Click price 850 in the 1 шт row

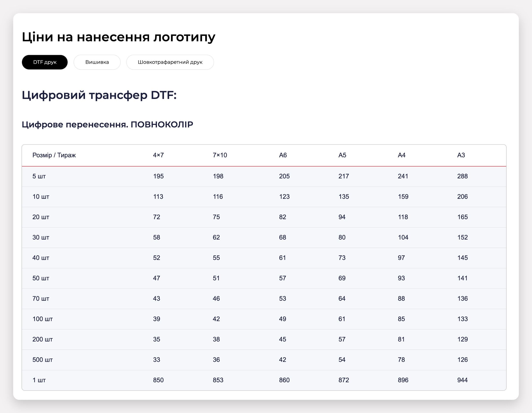pyautogui.click(x=158, y=380)
